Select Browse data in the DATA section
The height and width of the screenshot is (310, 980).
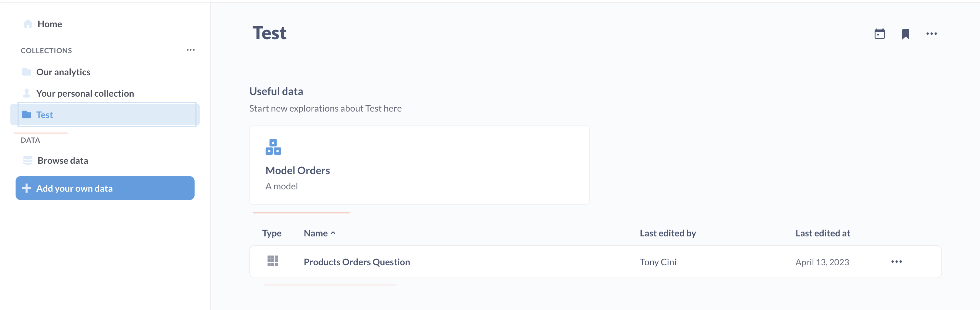tap(62, 160)
